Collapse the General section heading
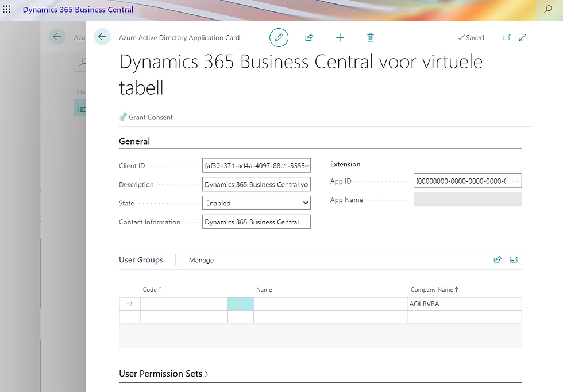Image resolution: width=563 pixels, height=392 pixels. click(134, 141)
